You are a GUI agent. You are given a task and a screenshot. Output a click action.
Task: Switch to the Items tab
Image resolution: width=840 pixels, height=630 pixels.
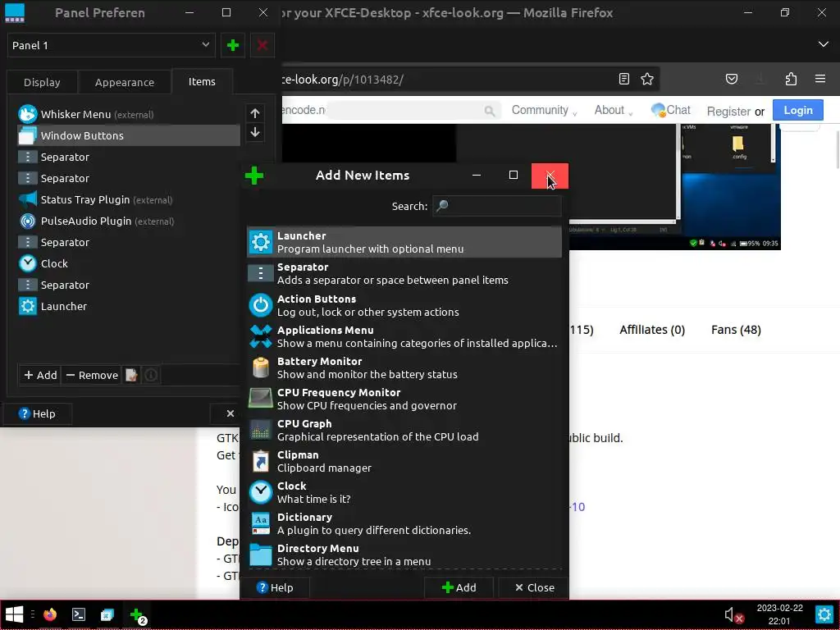pyautogui.click(x=202, y=81)
